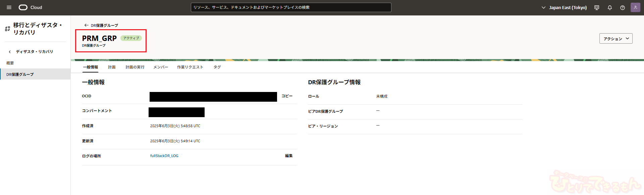This screenshot has height=195, width=644.
Task: Click 編集 to edit log location
Action: (x=289, y=156)
